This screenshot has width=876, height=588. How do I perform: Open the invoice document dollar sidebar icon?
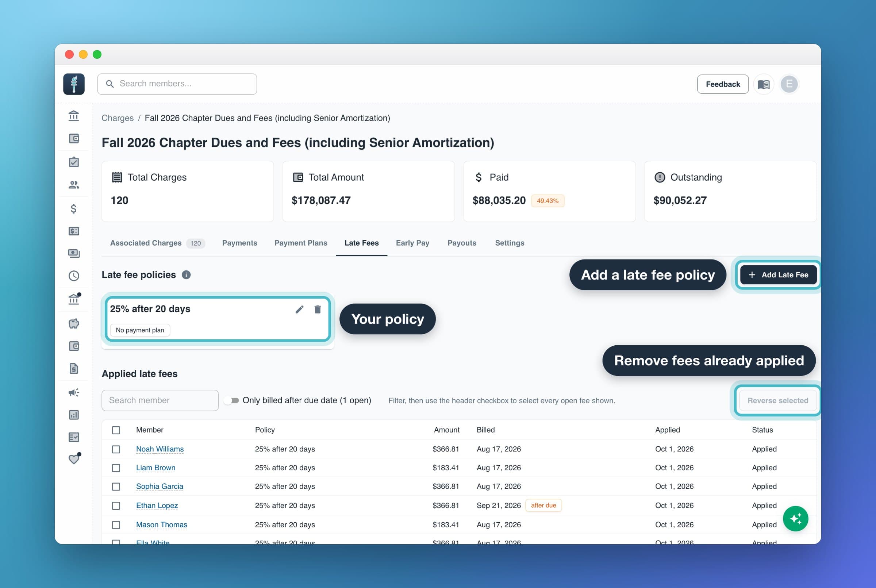point(74,369)
